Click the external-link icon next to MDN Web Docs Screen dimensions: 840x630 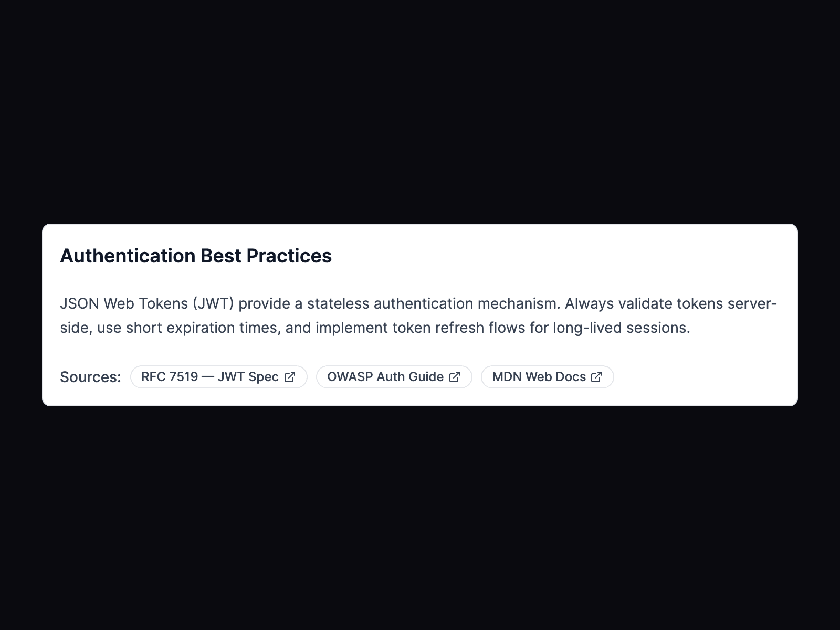596,376
